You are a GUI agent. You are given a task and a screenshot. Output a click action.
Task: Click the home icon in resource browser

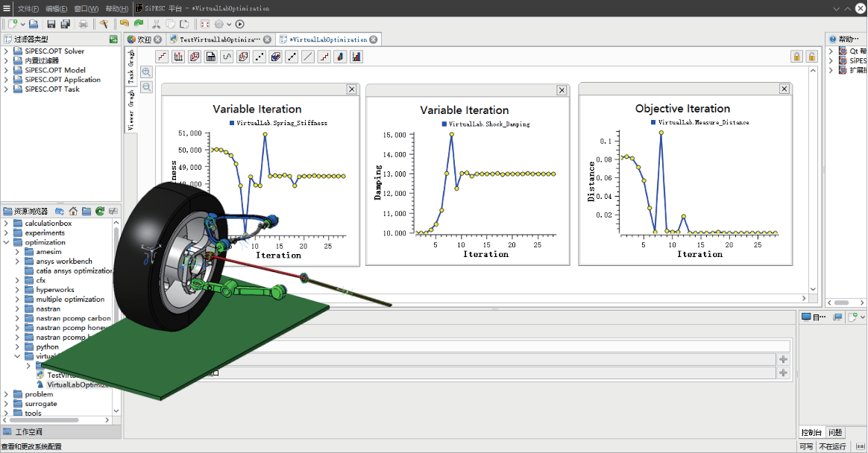(73, 212)
